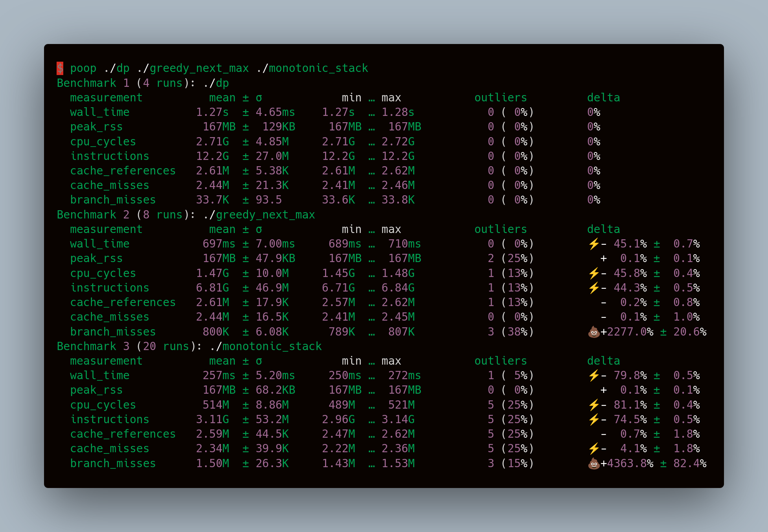
Task: Click poop emoji beside +2277.0% delta
Action: (x=593, y=332)
